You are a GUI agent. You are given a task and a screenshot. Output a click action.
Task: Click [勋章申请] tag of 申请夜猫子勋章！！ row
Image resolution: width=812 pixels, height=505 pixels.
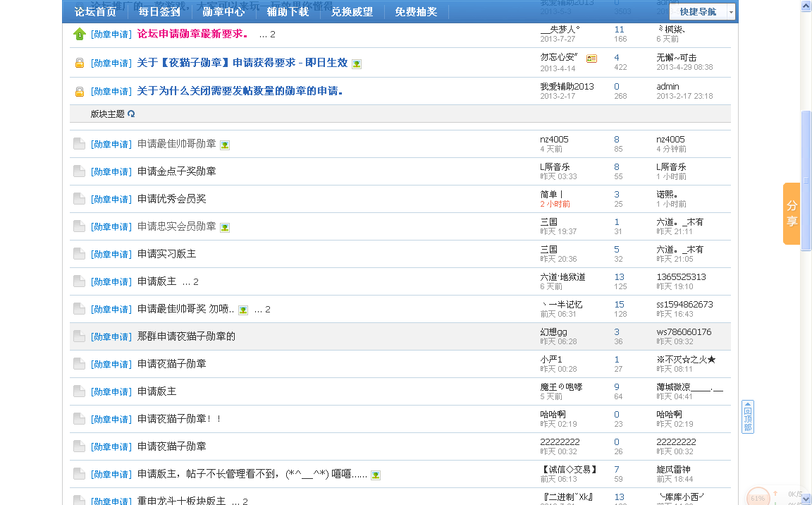tap(111, 418)
